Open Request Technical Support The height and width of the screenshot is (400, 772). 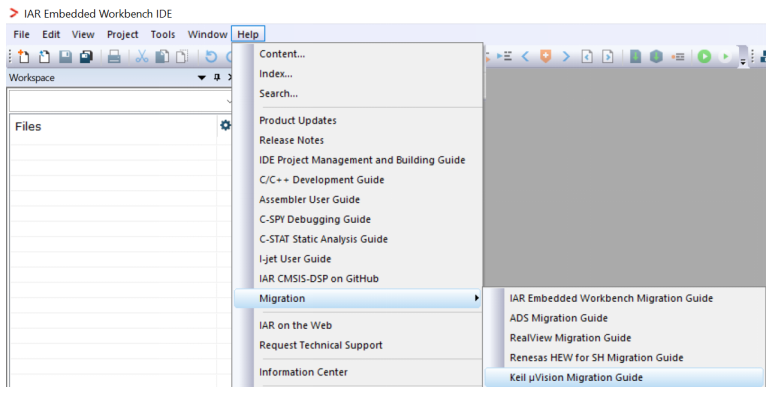pyautogui.click(x=320, y=345)
